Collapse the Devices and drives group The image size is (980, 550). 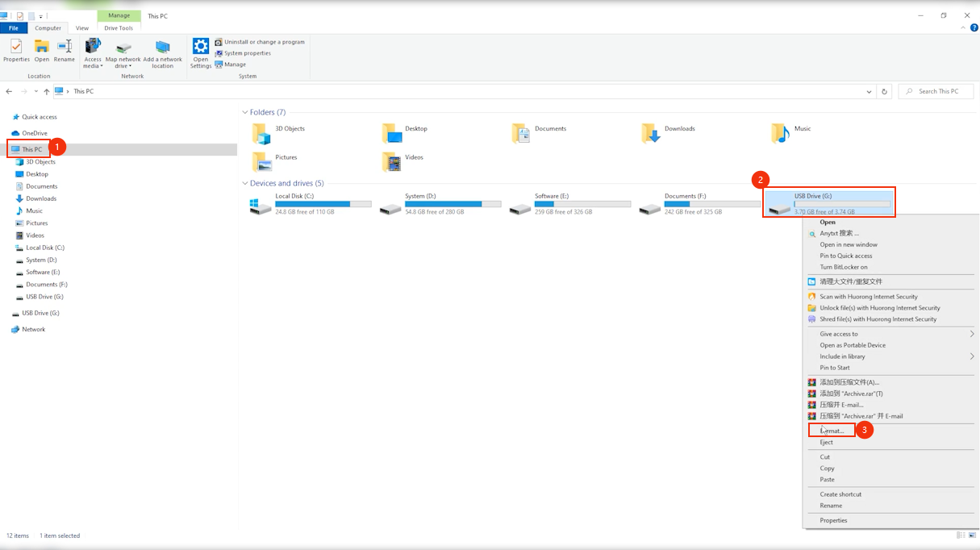pos(245,183)
